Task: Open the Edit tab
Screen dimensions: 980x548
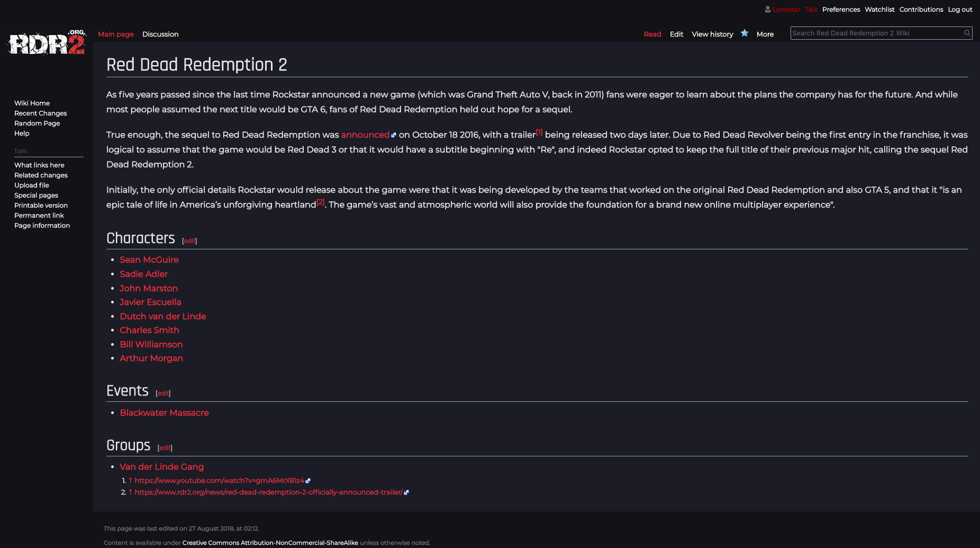Action: (x=676, y=34)
